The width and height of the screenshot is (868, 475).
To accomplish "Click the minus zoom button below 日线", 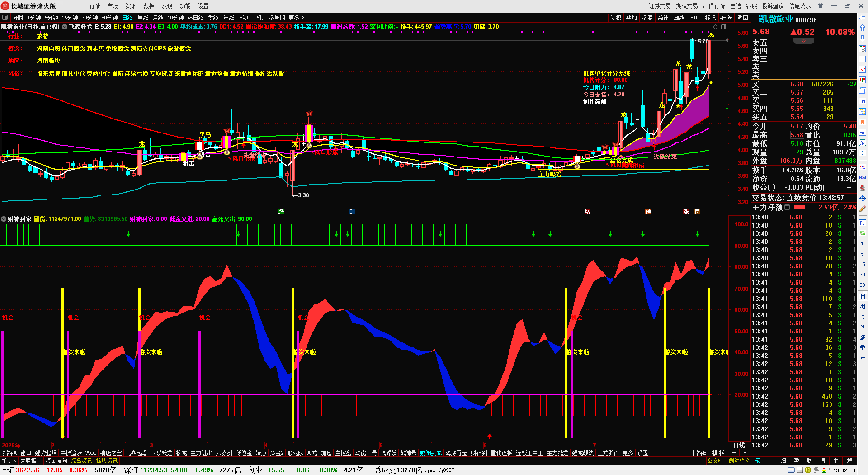I will (x=745, y=453).
